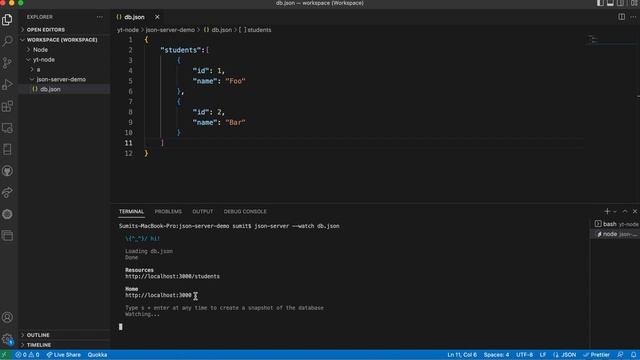Select the bash terminal instance
This screenshot has width=640, height=360.
coord(616,224)
